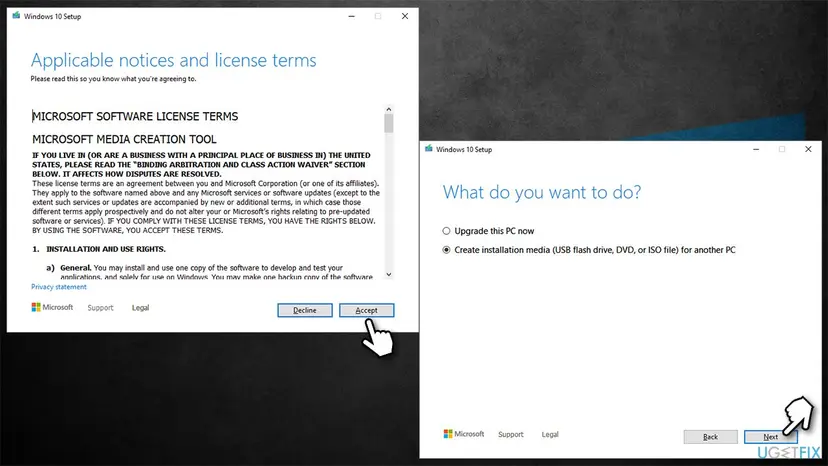
Task: Close the What do you want window
Action: [808, 150]
